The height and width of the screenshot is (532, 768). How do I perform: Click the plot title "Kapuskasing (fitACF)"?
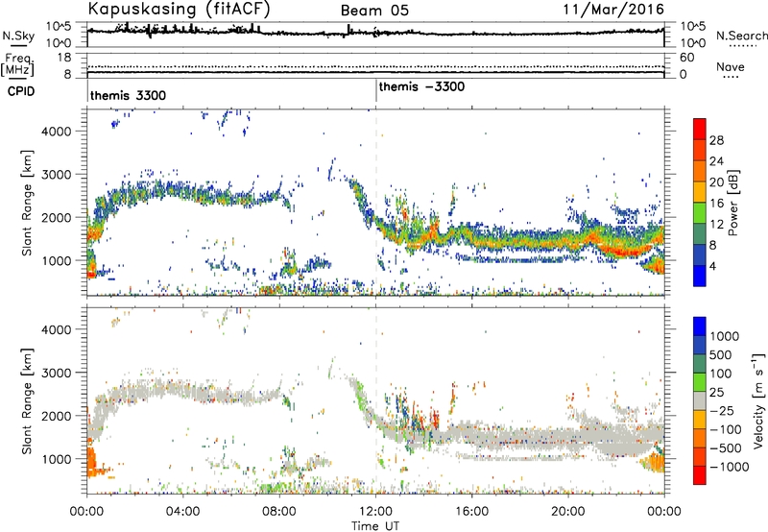(179, 9)
